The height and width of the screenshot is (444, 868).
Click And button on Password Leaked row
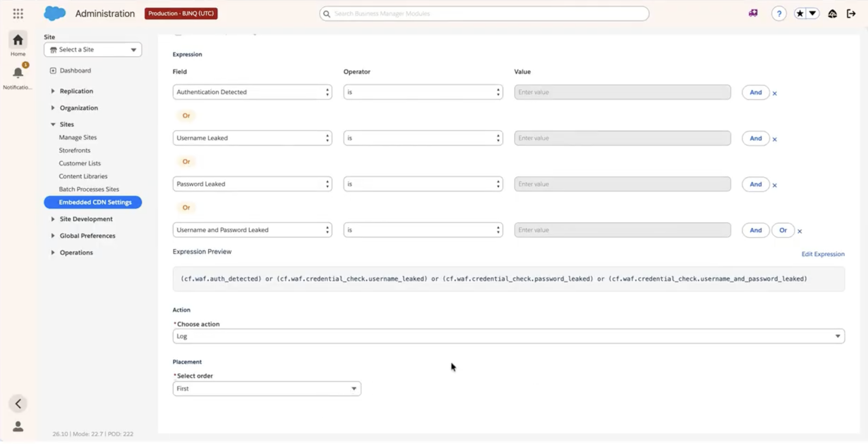[755, 184]
